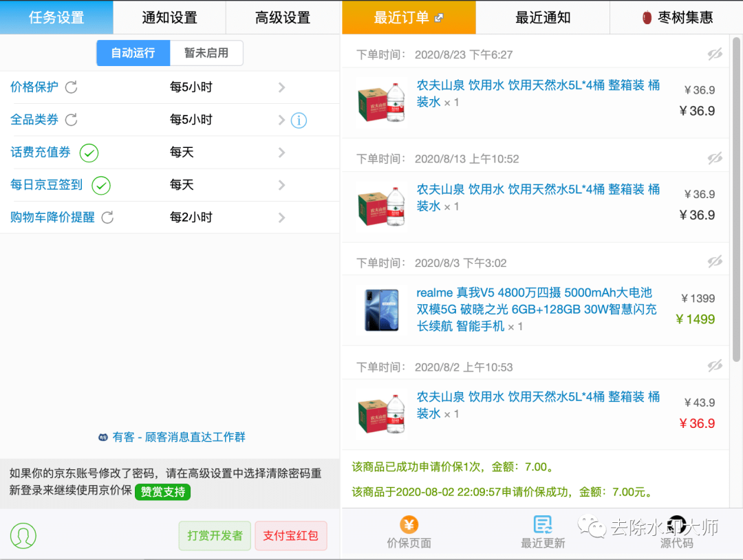Click the green checkmark beside 话费充值券
Screen dimensions: 743x560
pos(89,153)
